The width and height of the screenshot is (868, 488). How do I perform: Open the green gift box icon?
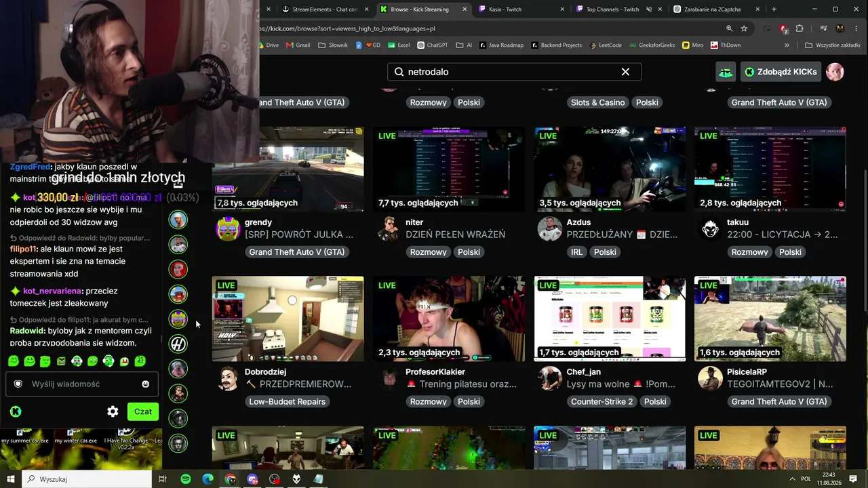(726, 72)
